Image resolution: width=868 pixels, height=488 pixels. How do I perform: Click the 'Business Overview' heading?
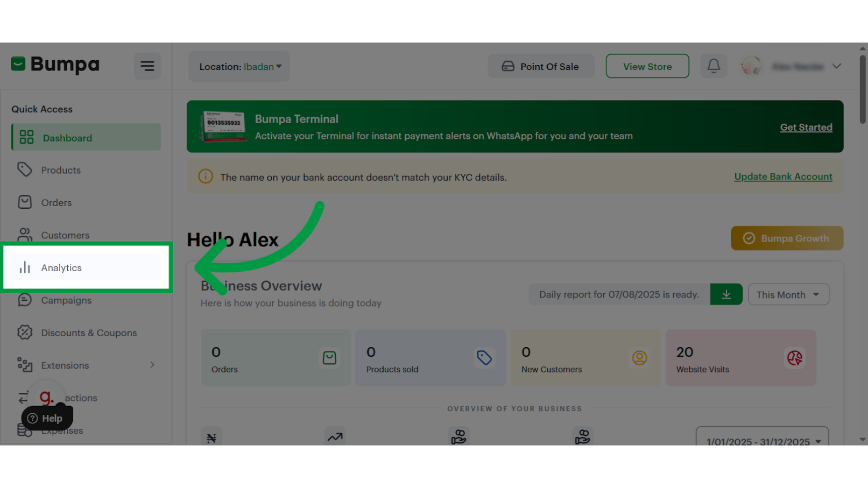[262, 286]
